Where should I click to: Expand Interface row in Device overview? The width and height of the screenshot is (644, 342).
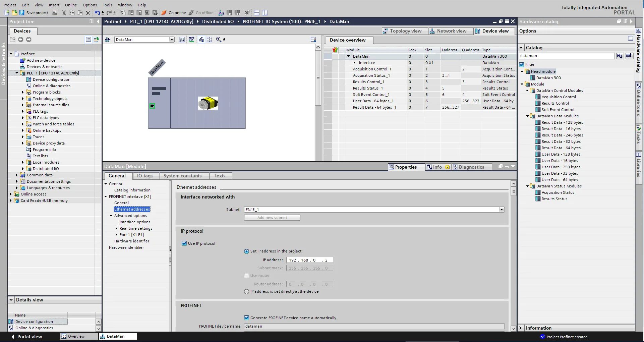click(354, 63)
